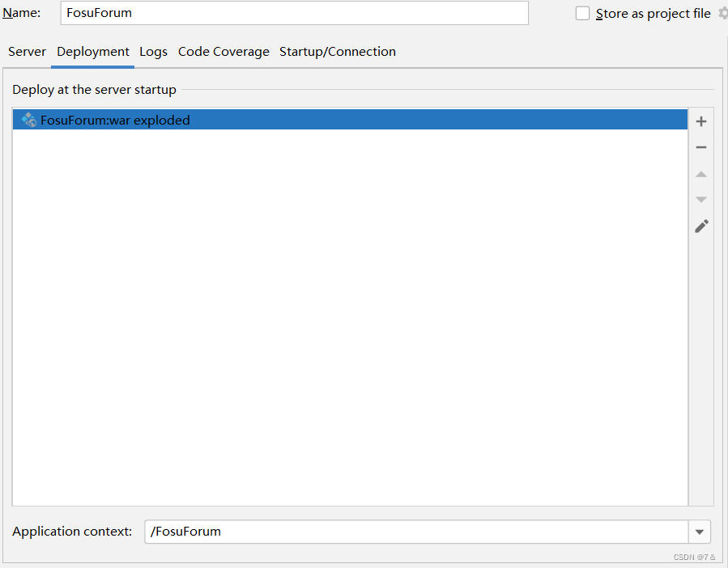Move the artifact down with the down arrow

pyautogui.click(x=701, y=200)
